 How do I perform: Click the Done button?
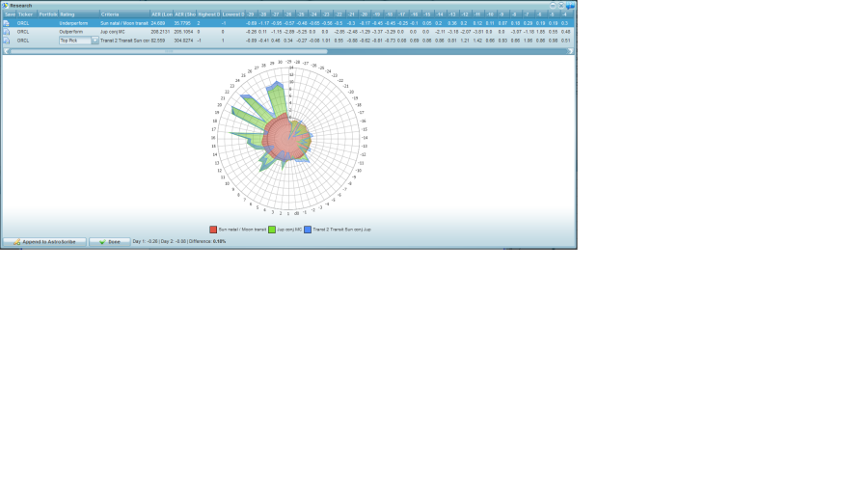point(109,241)
